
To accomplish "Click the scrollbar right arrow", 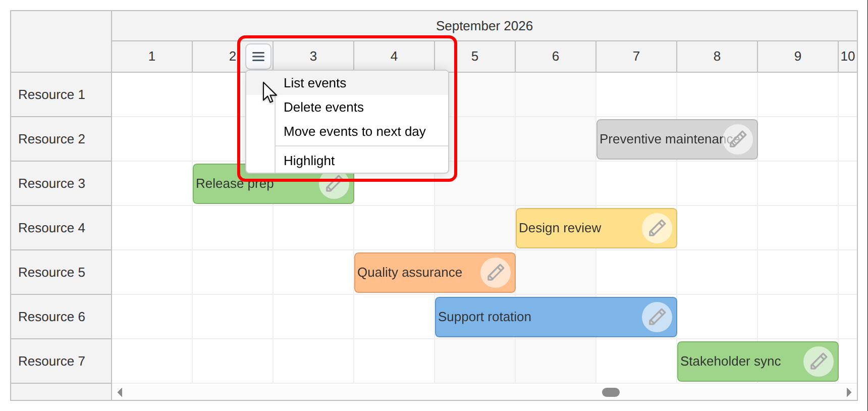I will (849, 392).
